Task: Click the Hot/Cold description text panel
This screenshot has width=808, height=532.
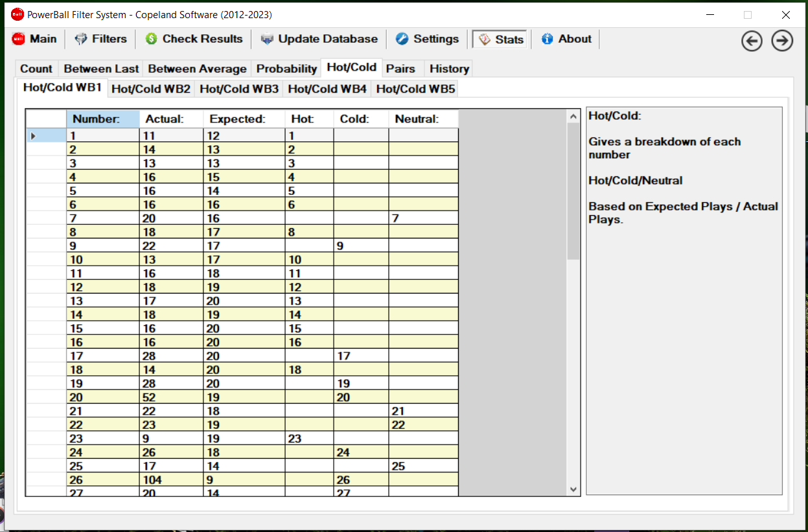Action: [684, 301]
